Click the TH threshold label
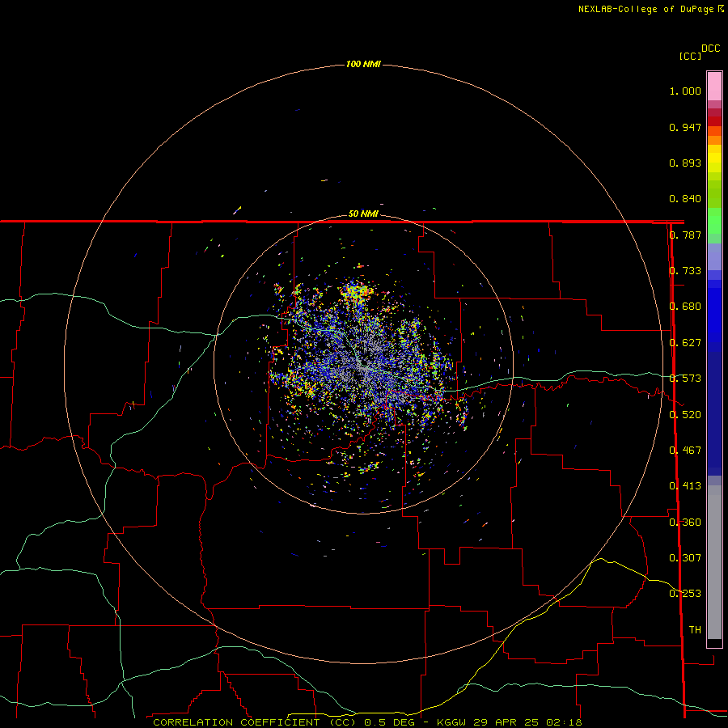The height and width of the screenshot is (728, 728). [695, 630]
